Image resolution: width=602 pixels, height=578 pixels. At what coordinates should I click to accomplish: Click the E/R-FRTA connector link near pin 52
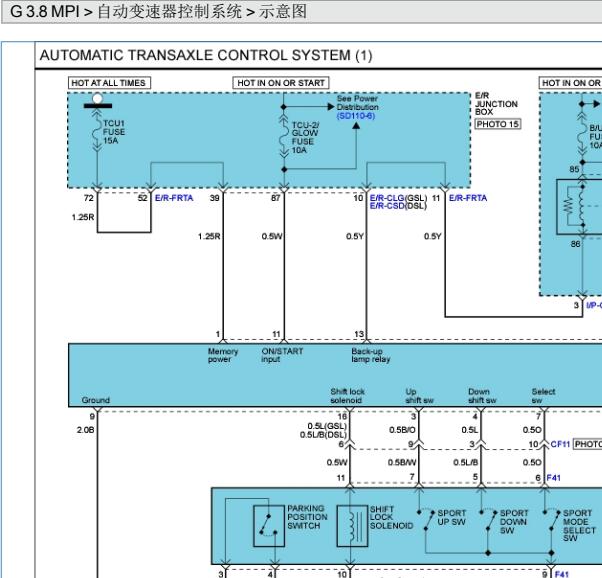[174, 198]
